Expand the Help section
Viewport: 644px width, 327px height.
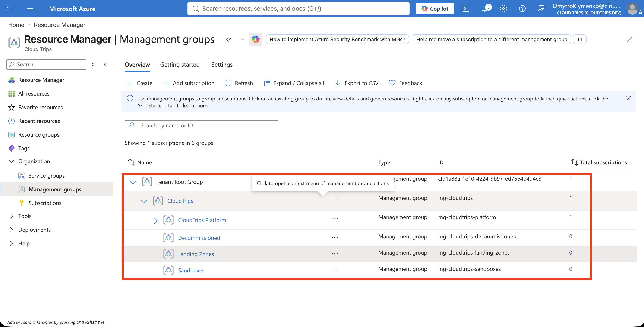(x=12, y=243)
